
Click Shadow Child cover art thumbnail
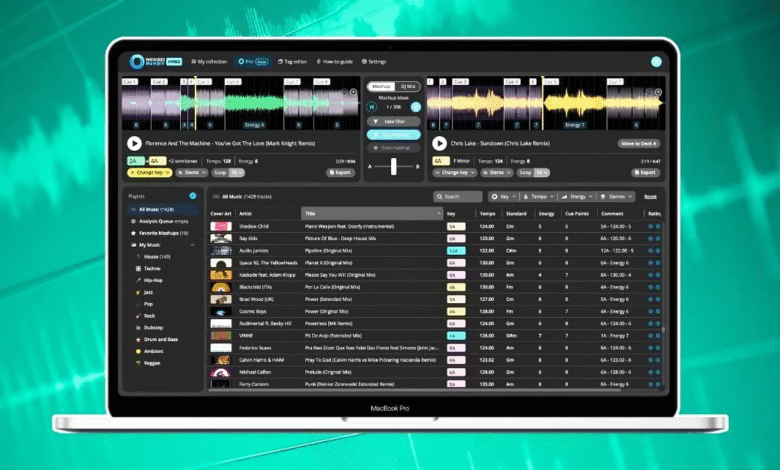[221, 226]
